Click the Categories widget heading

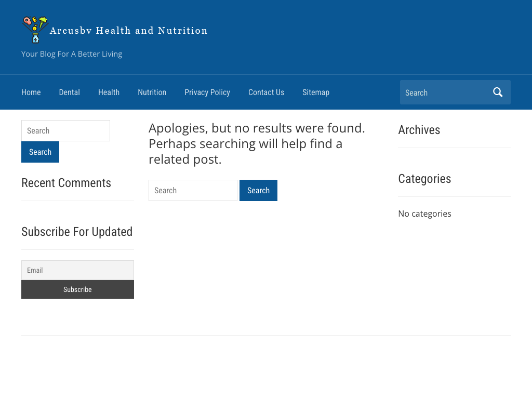tap(424, 179)
